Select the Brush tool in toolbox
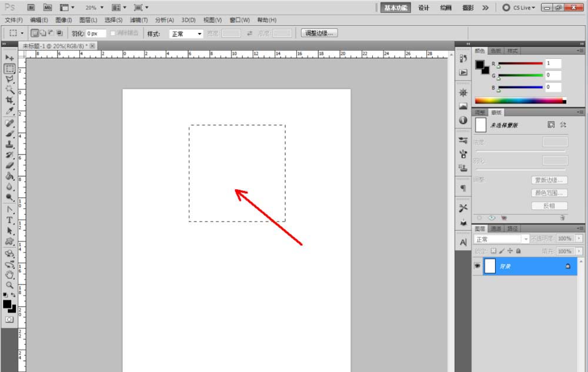The image size is (588, 372). click(9, 134)
